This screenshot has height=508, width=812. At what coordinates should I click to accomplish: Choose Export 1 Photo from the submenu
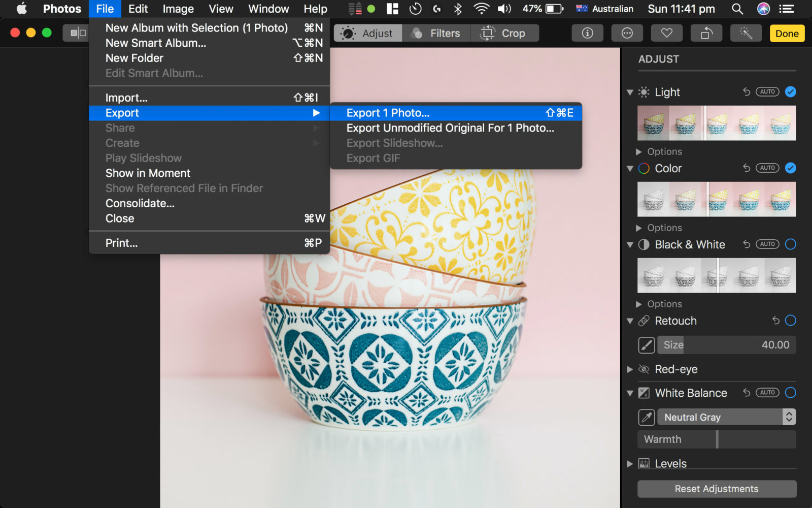click(x=388, y=113)
